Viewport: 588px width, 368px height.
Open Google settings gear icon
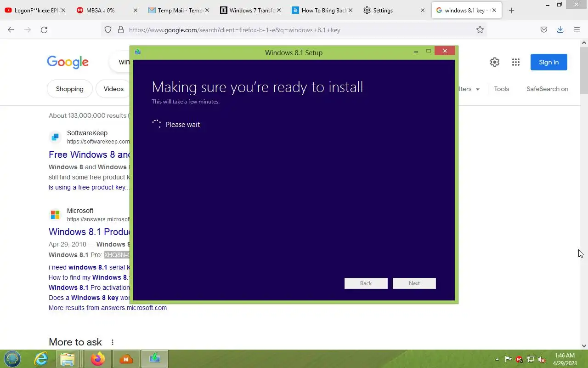pyautogui.click(x=495, y=62)
